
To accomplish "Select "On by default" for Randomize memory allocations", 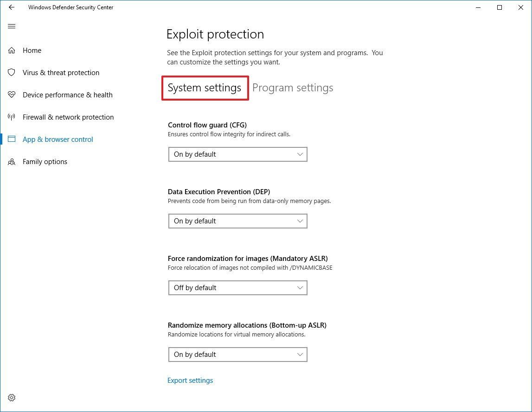I will click(237, 354).
